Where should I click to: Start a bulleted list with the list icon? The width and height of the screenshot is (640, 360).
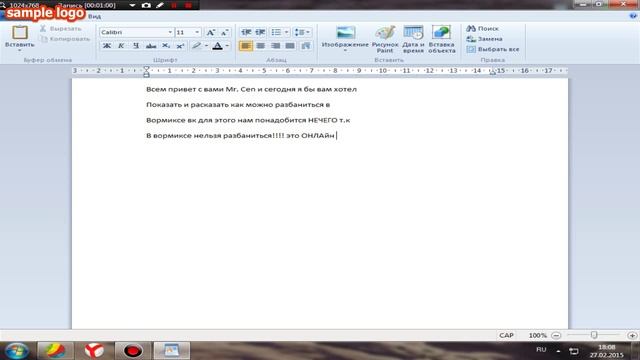[276, 32]
